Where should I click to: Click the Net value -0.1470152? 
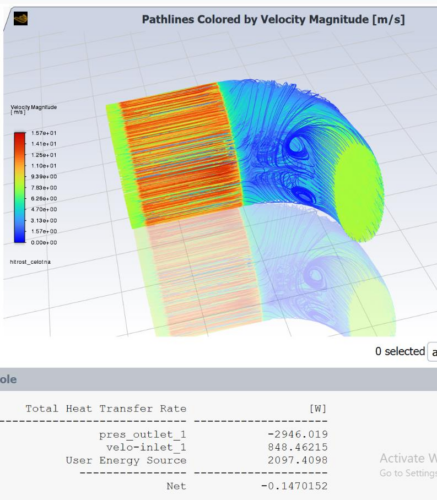[x=294, y=486]
